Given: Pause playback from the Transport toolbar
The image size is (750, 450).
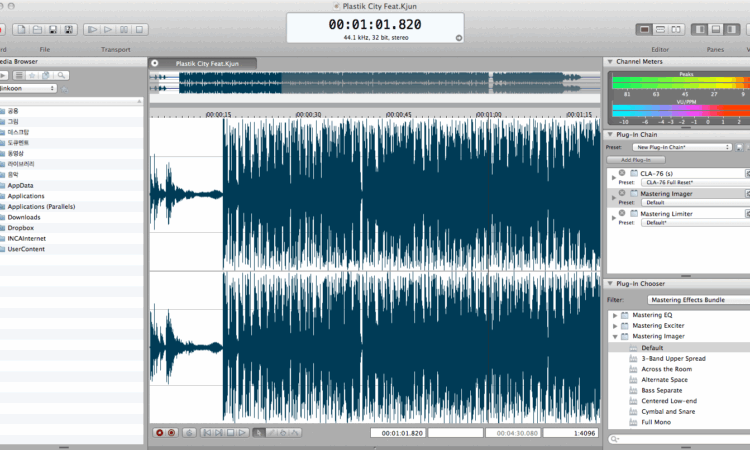Looking at the screenshot, I should point(122,30).
